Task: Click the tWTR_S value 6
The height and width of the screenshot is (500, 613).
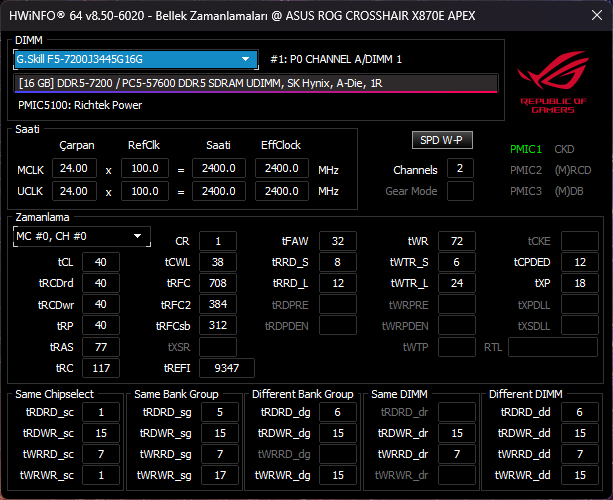Action: (x=457, y=262)
